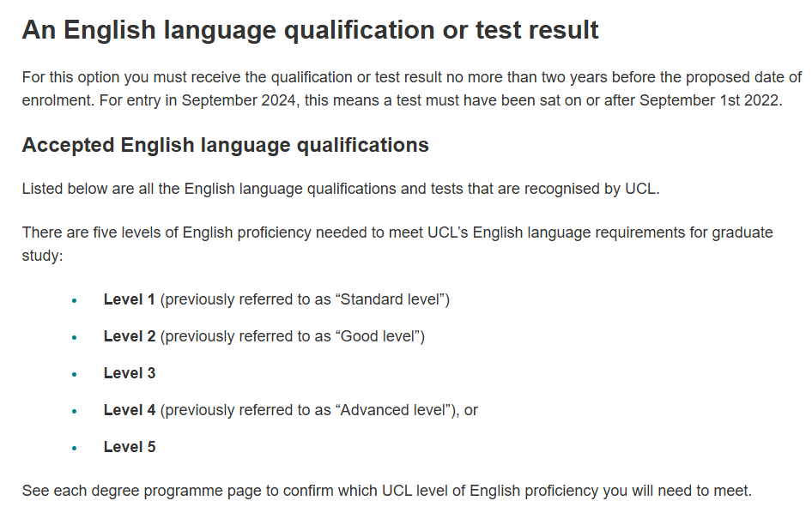Click the 'September 1st 2022' date text

710,100
